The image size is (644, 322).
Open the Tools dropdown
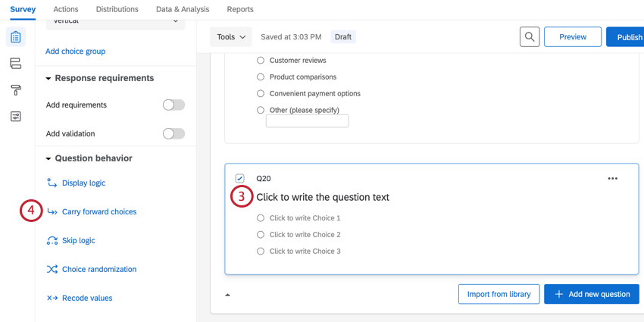click(x=231, y=37)
